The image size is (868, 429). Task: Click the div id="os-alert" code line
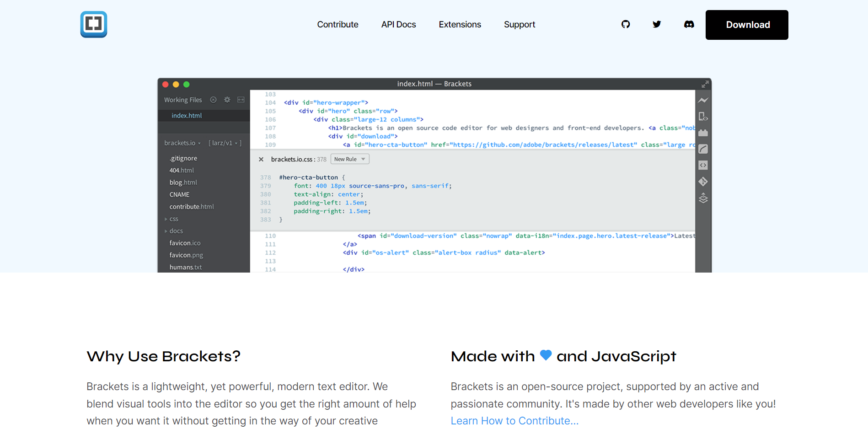444,253
